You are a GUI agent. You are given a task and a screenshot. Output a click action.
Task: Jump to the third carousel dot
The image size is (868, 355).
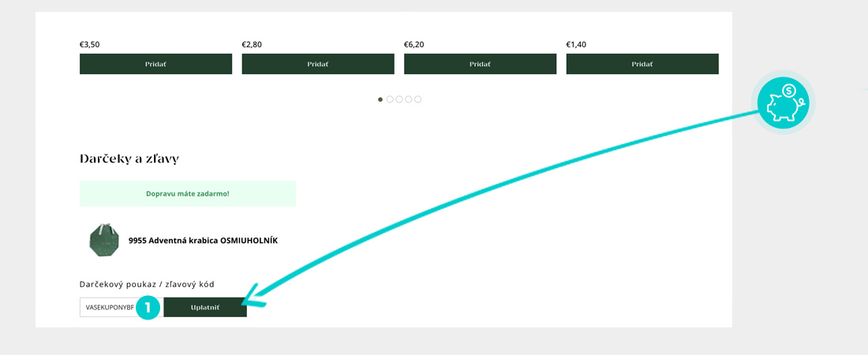[x=399, y=99]
